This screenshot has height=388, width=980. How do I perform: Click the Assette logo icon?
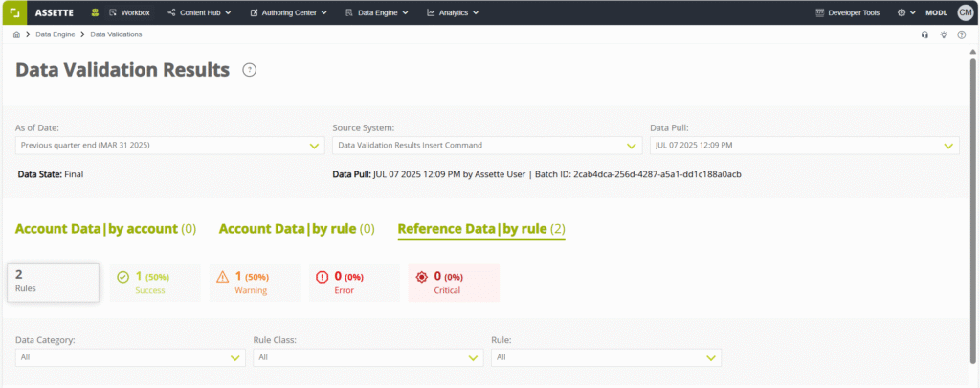point(13,12)
